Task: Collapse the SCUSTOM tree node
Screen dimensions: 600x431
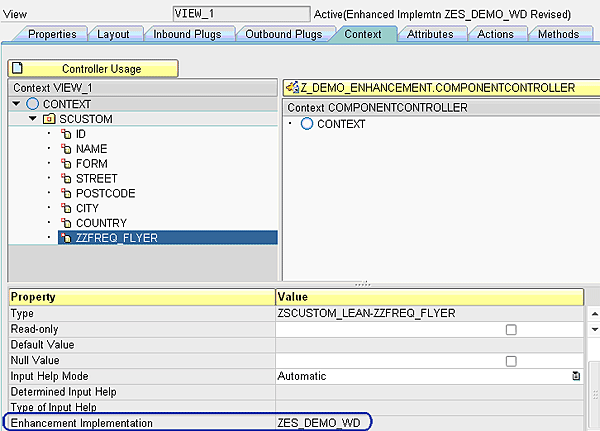Action: point(33,119)
